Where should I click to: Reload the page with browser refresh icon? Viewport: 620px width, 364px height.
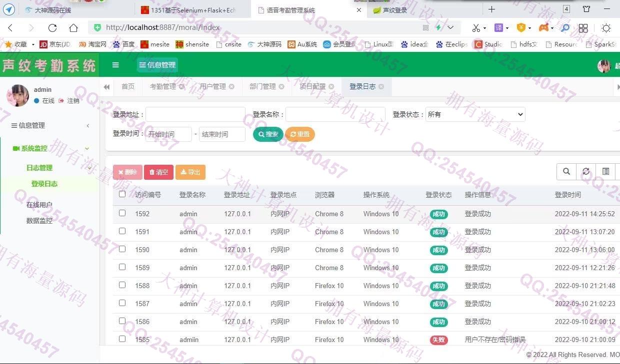tap(52, 28)
